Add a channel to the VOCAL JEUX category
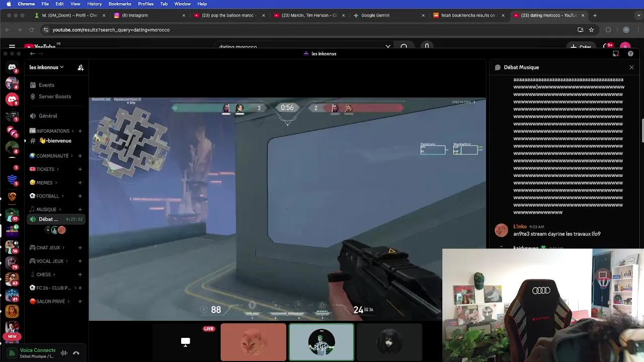644x362 pixels. (80, 261)
